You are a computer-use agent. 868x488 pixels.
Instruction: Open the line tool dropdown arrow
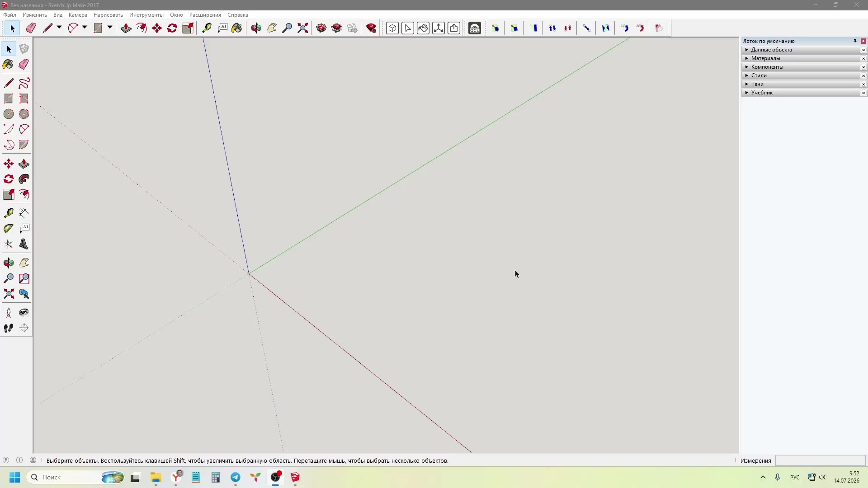click(59, 28)
